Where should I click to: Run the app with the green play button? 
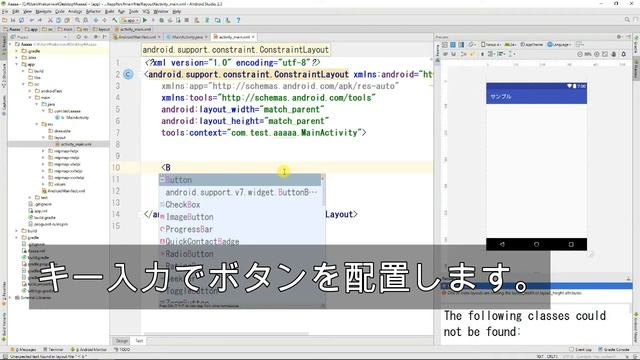click(145, 20)
